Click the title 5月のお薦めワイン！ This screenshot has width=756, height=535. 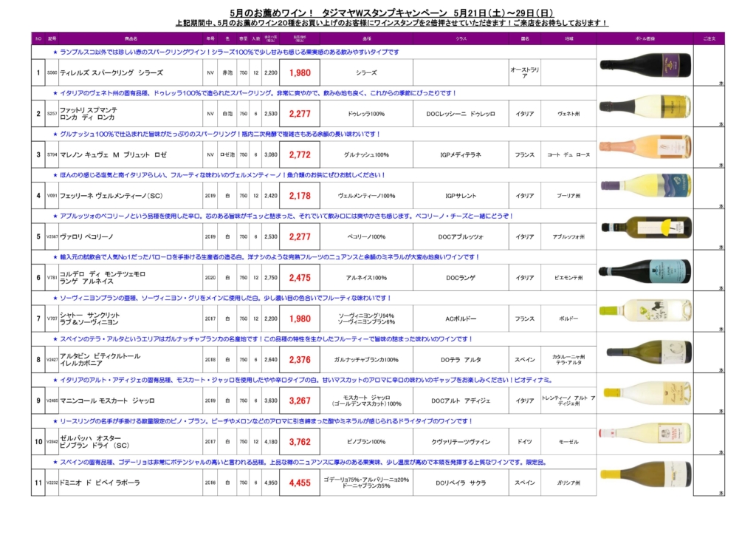[x=272, y=13]
